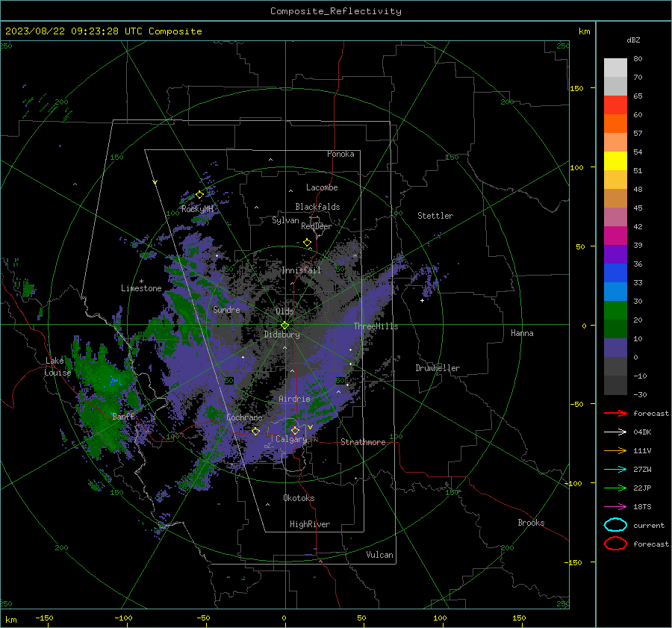Image resolution: width=672 pixels, height=628 pixels.
Task: Click the Airdrie label on map
Action: [x=294, y=399]
